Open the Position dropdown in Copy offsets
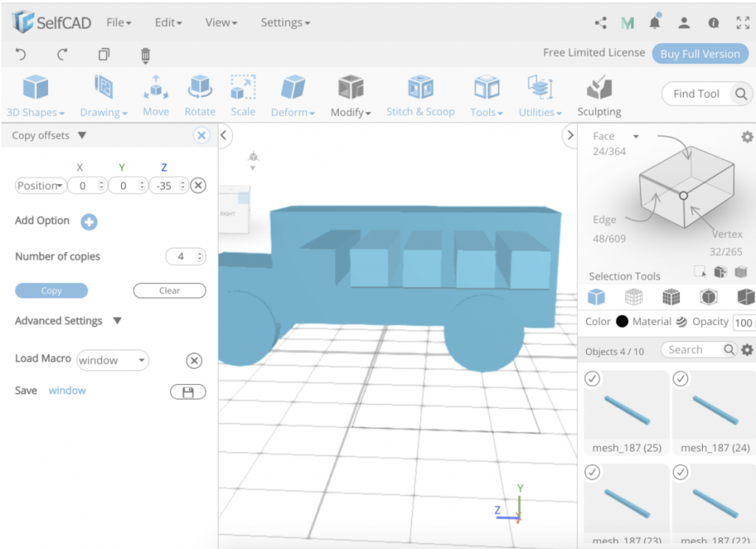Viewport: 756px width, 549px height. (x=40, y=185)
